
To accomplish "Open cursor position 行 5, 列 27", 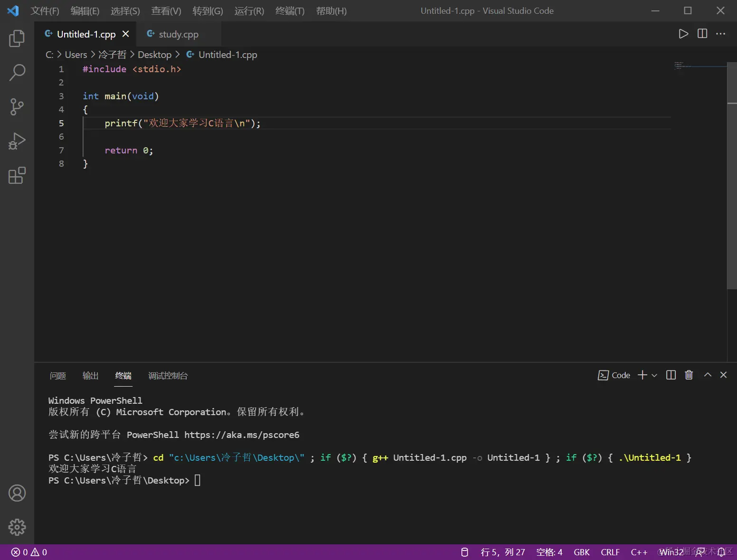I will pyautogui.click(x=503, y=552).
